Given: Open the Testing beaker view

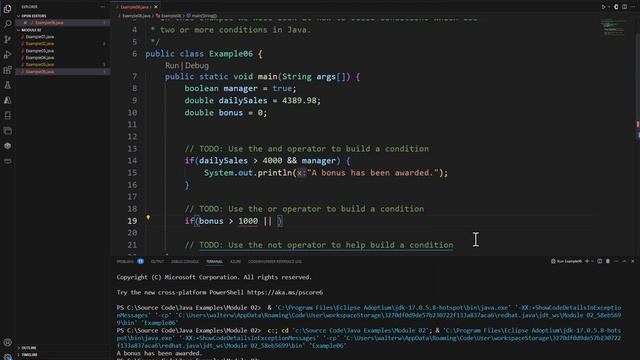Looking at the screenshot, I should 7,85.
